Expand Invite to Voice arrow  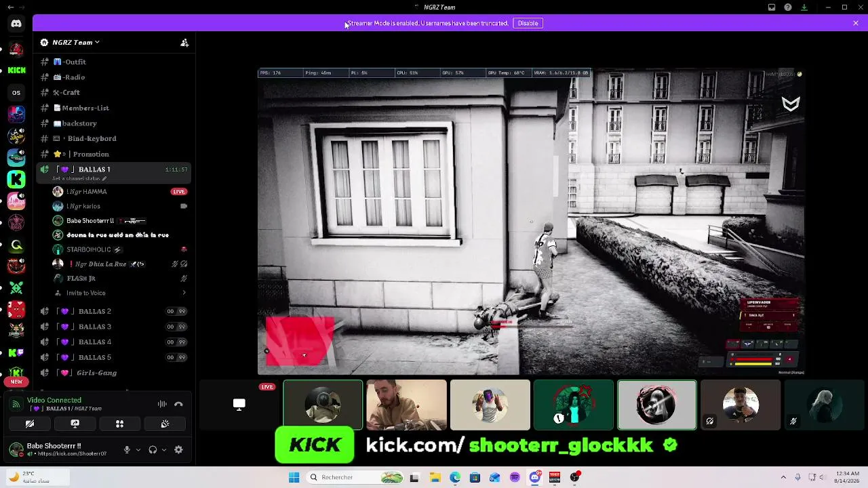pyautogui.click(x=184, y=293)
